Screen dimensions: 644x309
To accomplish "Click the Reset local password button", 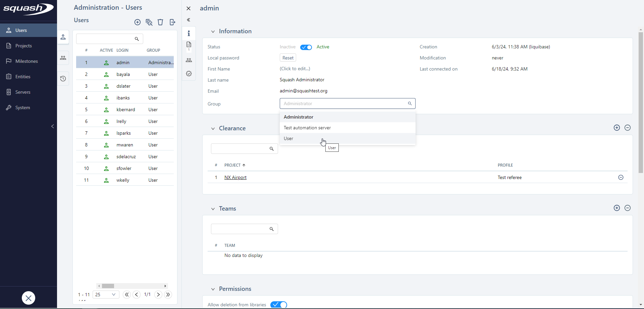I will tap(288, 57).
